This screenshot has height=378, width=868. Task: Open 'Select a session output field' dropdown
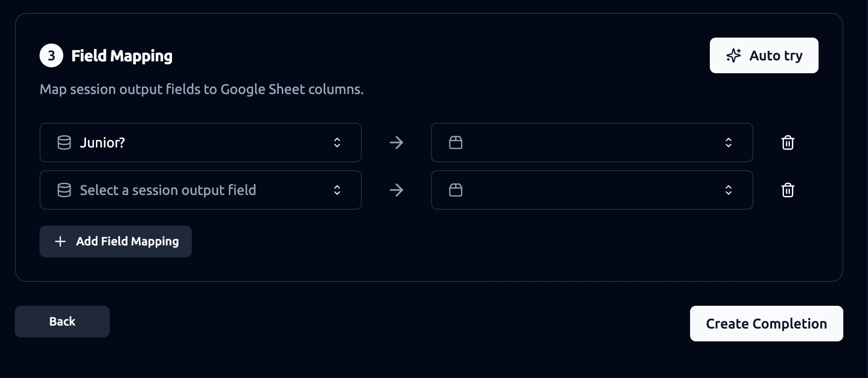201,190
